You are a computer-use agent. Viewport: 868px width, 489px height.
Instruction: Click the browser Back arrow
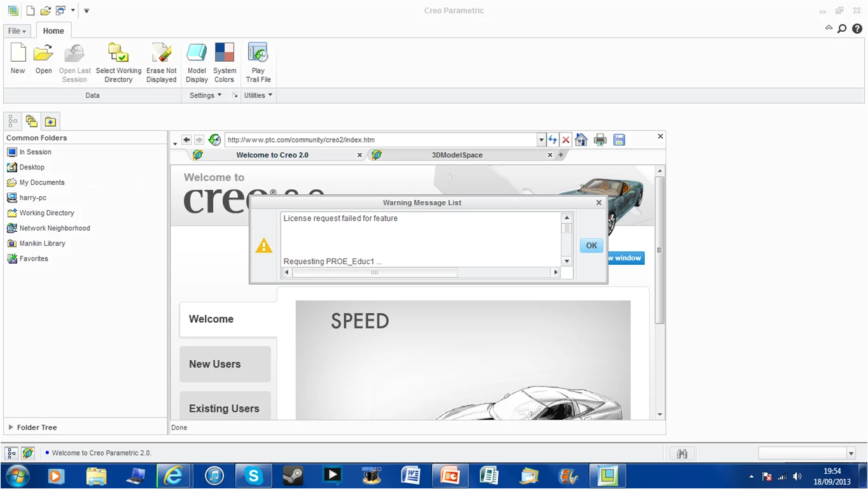186,139
